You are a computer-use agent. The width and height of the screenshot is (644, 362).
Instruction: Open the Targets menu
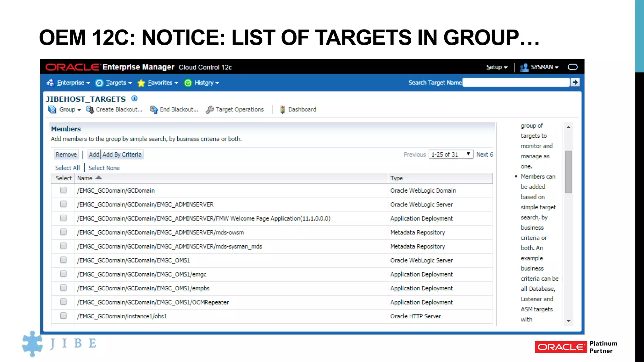pyautogui.click(x=119, y=83)
